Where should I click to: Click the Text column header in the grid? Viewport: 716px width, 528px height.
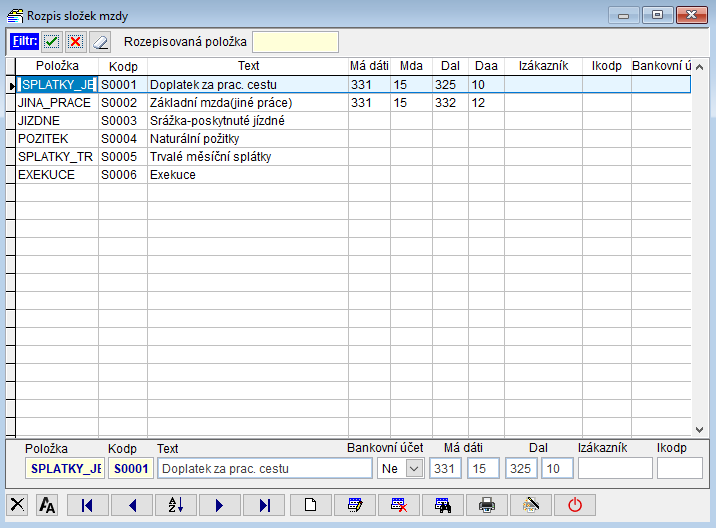(248, 66)
